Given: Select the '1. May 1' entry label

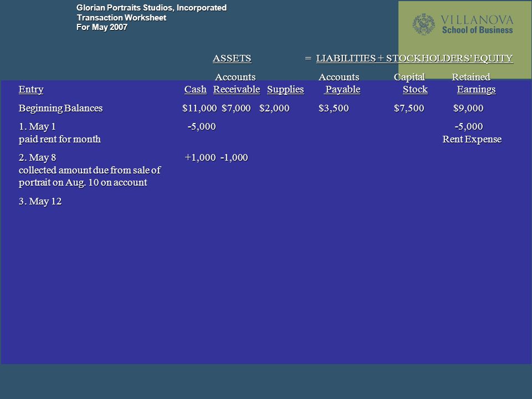Looking at the screenshot, I should point(37,126).
